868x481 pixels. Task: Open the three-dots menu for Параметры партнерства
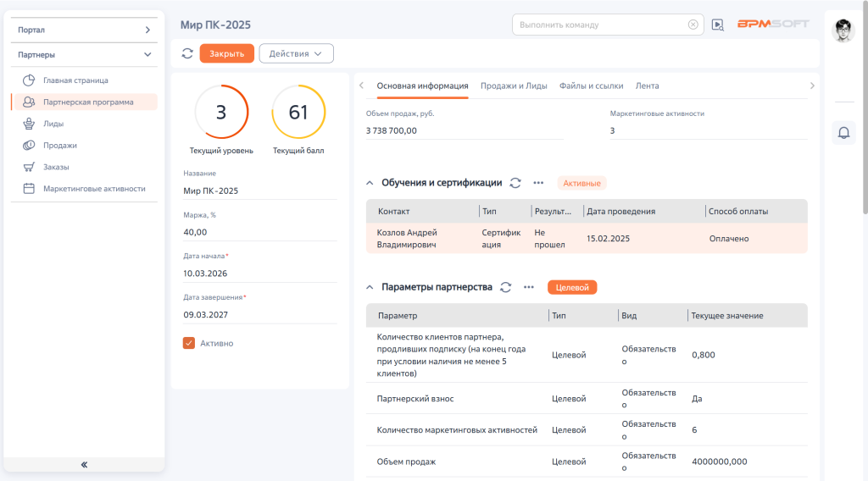(529, 287)
